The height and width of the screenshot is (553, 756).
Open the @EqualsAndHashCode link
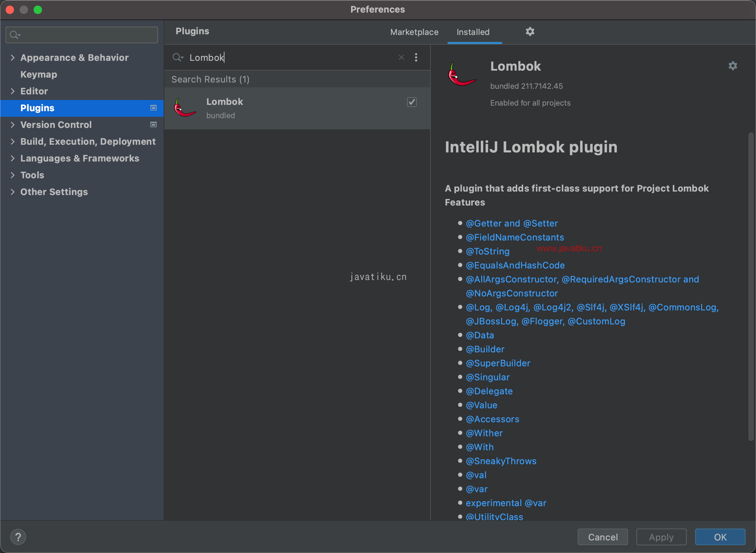click(515, 265)
